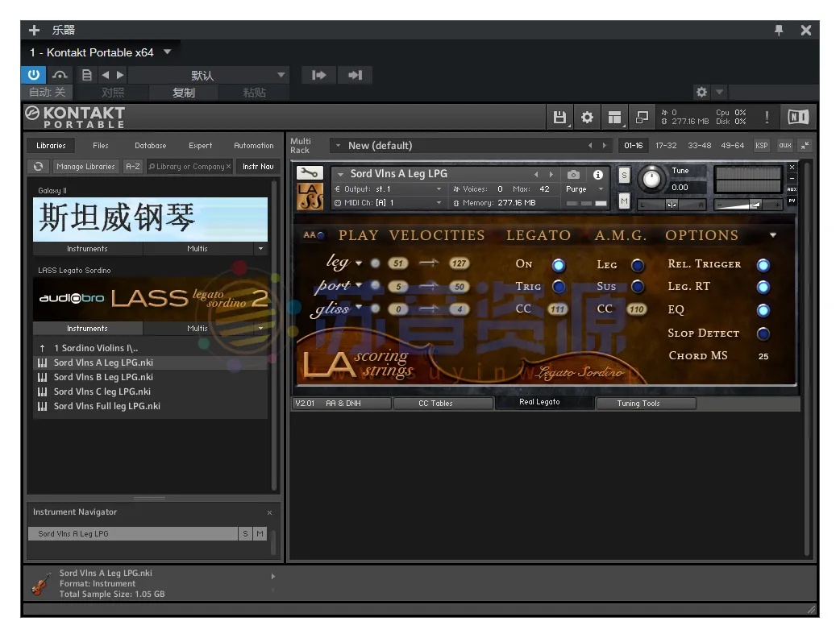Viewport: 840px width, 638px height.
Task: Click the Manage Libraries button
Action: pyautogui.click(x=85, y=167)
